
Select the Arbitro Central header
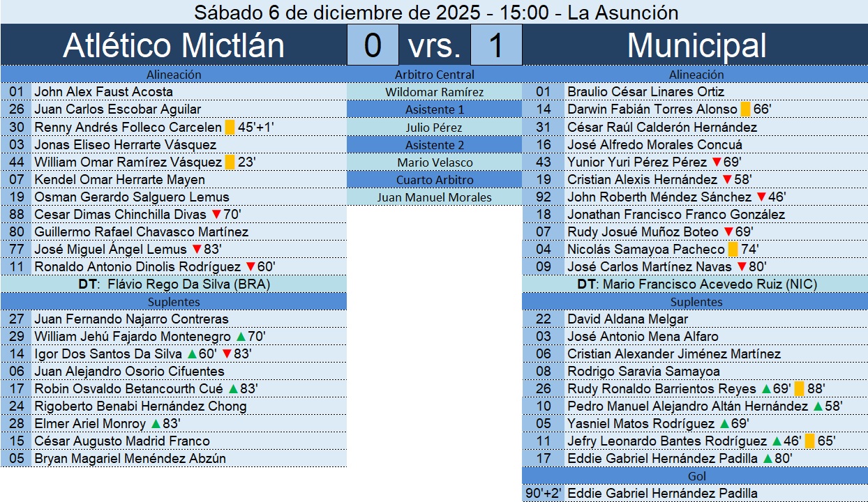click(x=434, y=75)
